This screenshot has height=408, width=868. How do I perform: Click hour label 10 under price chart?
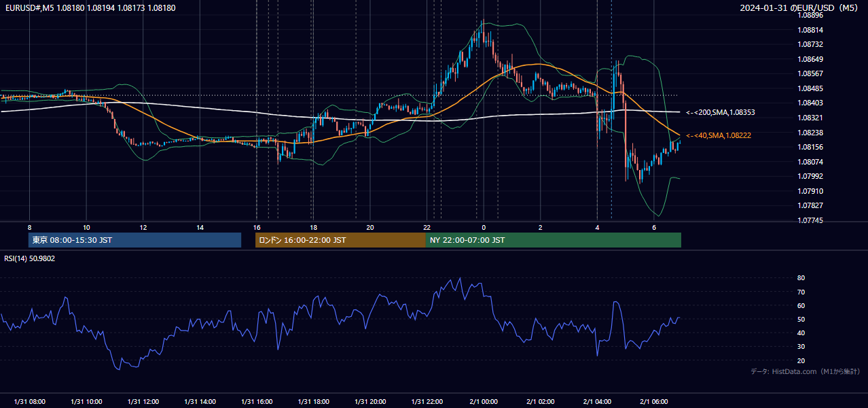pyautogui.click(x=86, y=227)
